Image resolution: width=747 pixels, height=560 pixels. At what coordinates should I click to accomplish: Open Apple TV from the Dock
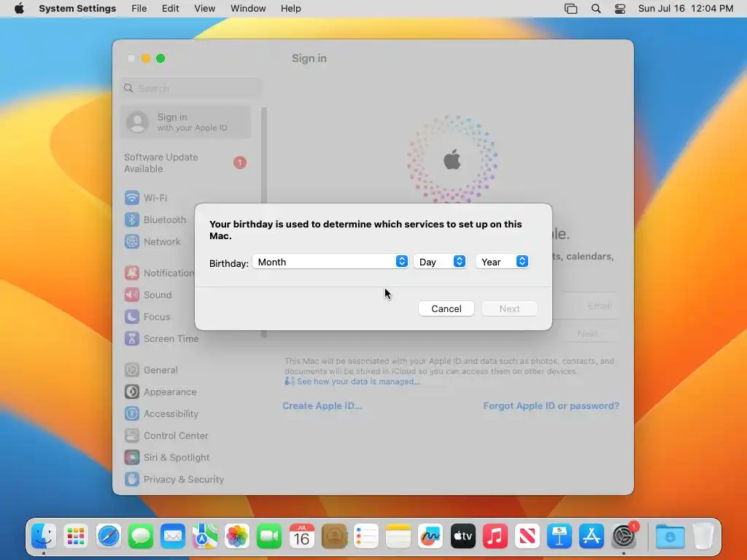click(462, 537)
